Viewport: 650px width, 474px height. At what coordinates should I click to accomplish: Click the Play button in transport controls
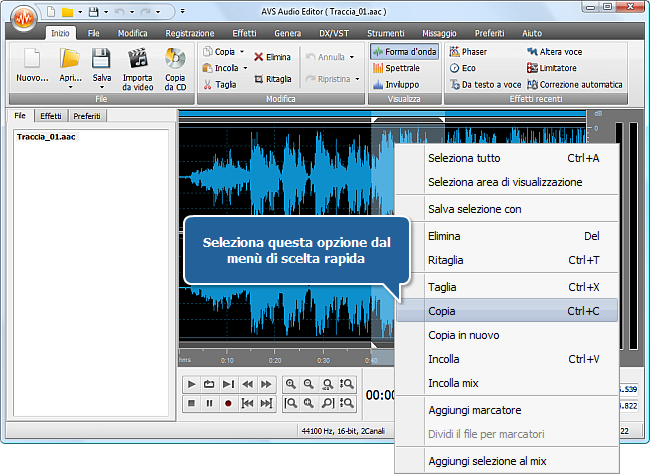(x=191, y=384)
